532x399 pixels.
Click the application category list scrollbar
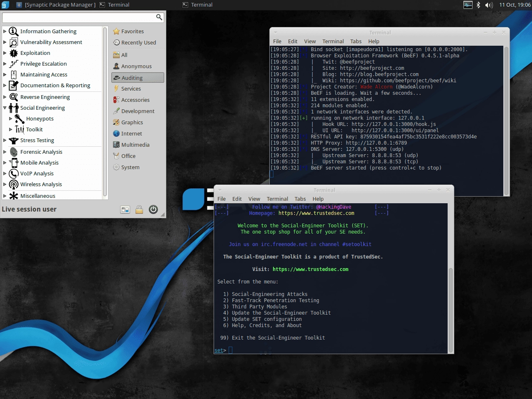click(x=105, y=112)
